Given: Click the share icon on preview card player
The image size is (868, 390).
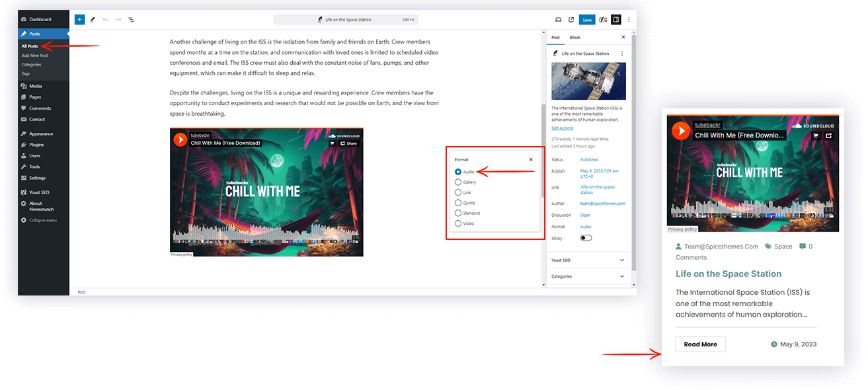Looking at the screenshot, I should [x=829, y=136].
